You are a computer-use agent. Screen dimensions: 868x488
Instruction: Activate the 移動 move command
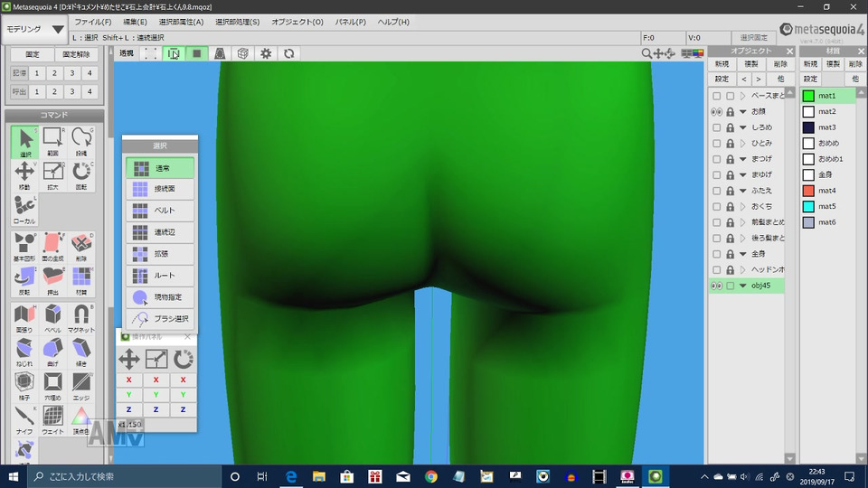(24, 176)
